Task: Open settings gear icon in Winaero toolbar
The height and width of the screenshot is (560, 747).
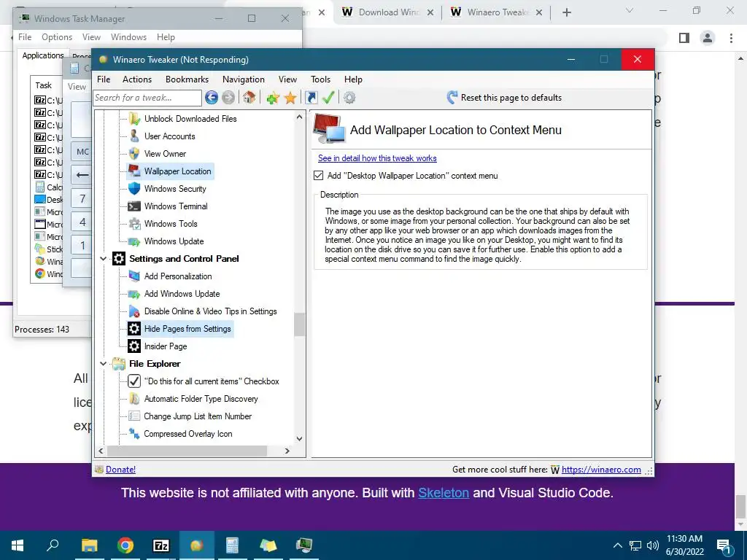Action: [349, 98]
